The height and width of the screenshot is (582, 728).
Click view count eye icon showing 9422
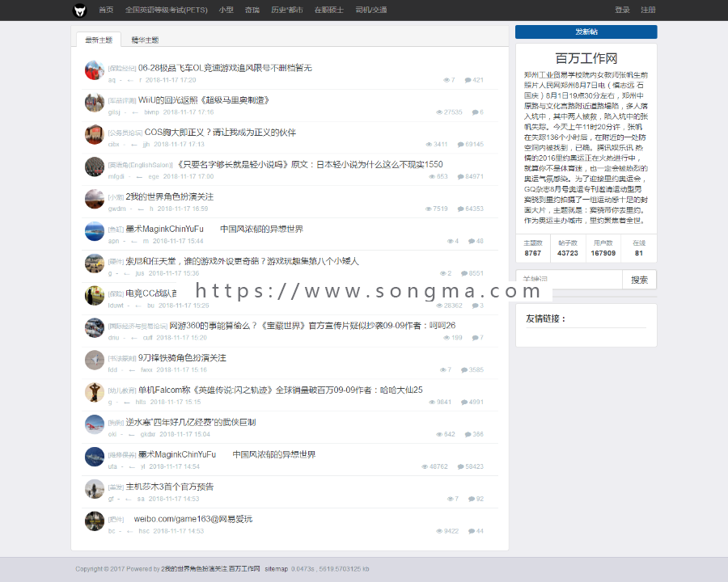439,531
